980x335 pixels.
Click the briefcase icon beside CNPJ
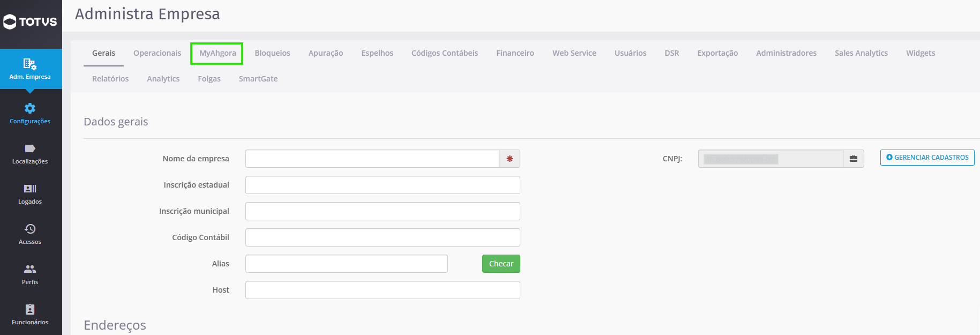854,159
